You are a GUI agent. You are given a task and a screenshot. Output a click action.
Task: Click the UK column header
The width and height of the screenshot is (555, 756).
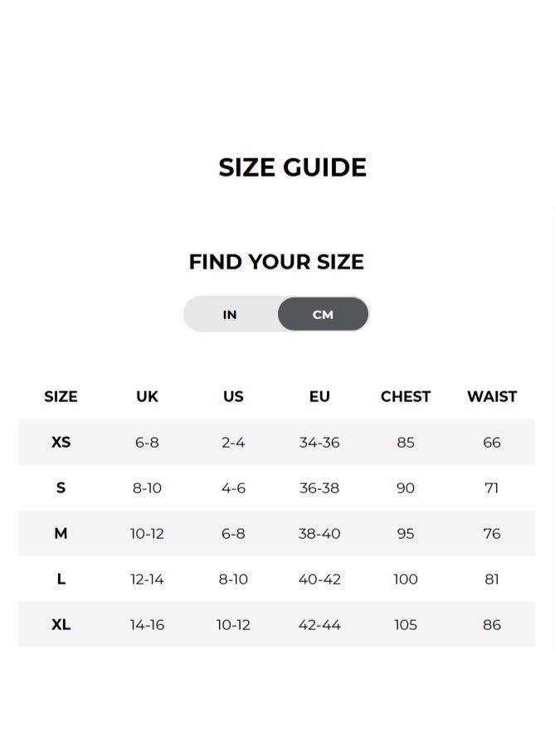(147, 397)
